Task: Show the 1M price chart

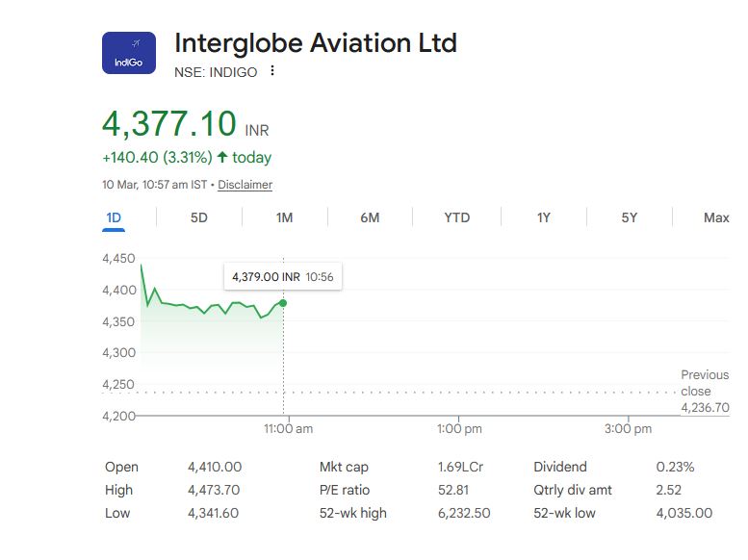Action: [x=284, y=217]
